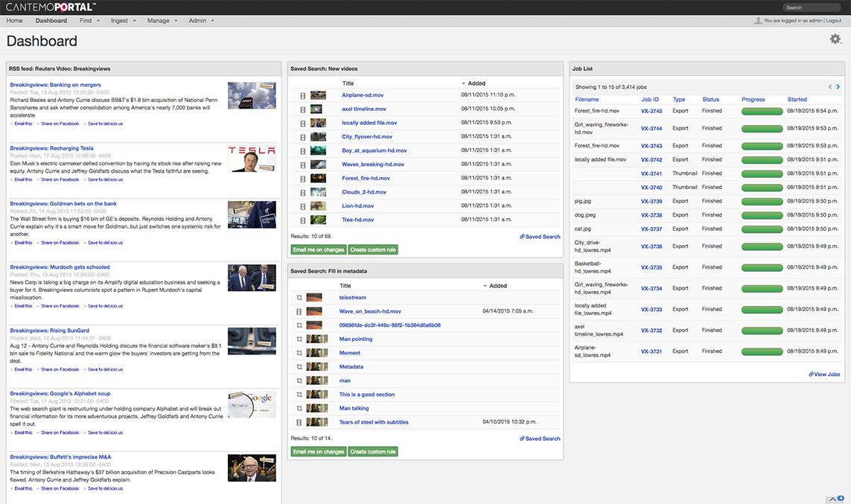
Task: Go to next page of Job List
Action: pyautogui.click(x=839, y=87)
